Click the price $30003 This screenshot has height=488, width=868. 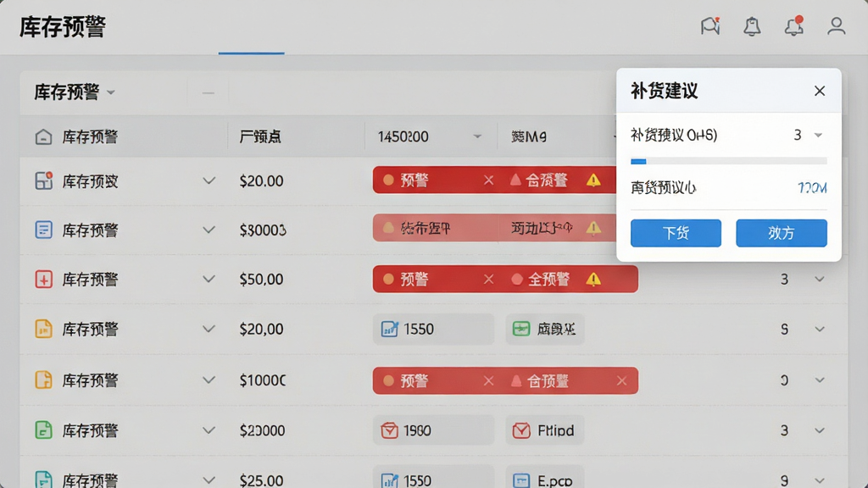point(263,230)
